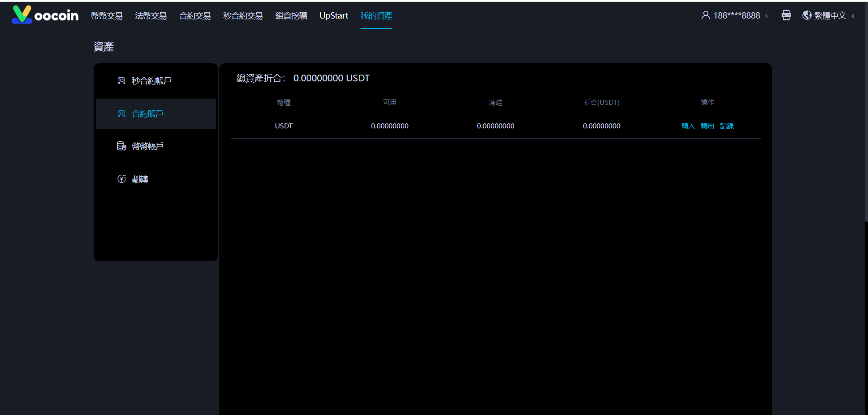Open the app download icon
Viewport: 868px width, 415px height.
point(786,15)
